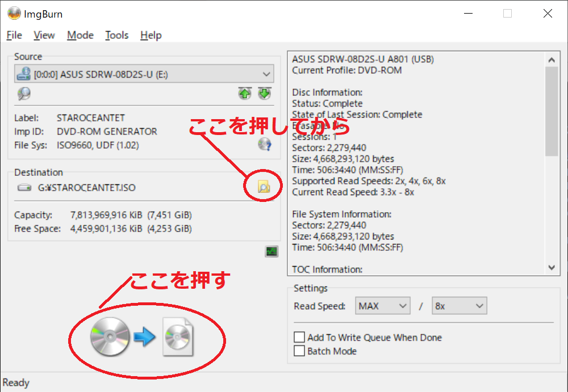Open the graph data display icon
This screenshot has width=568, height=392.
[x=272, y=251]
